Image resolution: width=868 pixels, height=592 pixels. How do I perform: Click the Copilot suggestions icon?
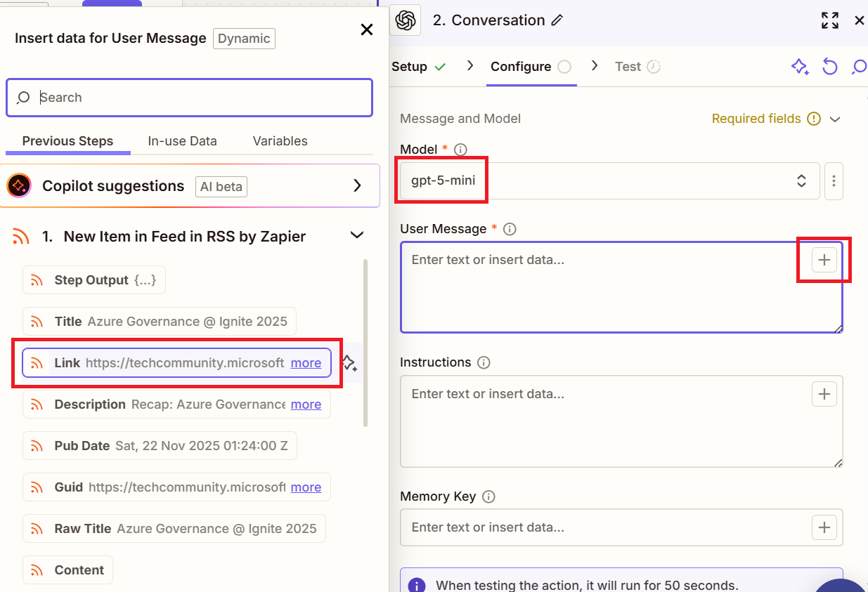coord(19,186)
